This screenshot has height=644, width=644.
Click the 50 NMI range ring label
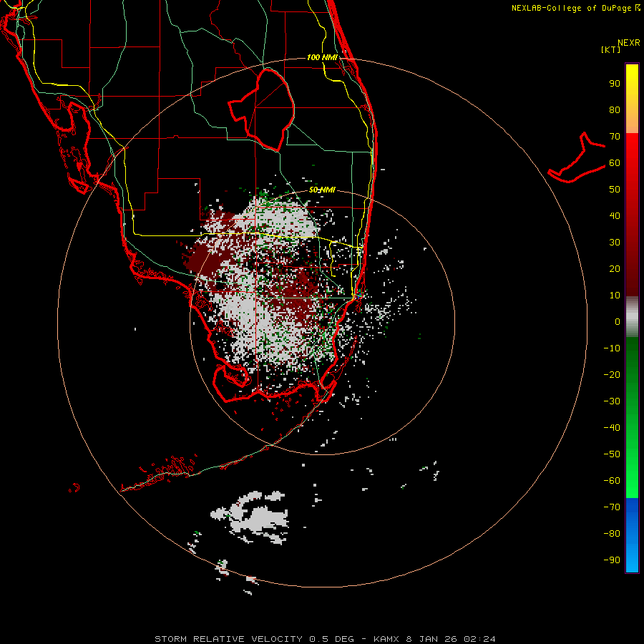[322, 190]
